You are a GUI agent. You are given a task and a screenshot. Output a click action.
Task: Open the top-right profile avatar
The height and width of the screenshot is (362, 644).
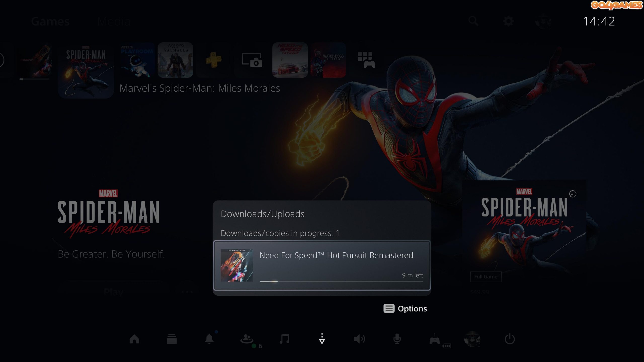[x=543, y=21]
